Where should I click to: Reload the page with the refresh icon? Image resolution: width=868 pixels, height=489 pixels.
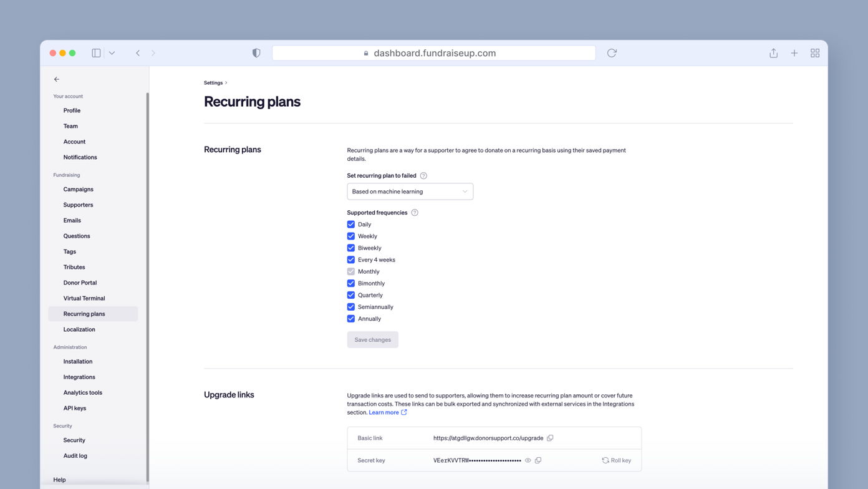(612, 53)
